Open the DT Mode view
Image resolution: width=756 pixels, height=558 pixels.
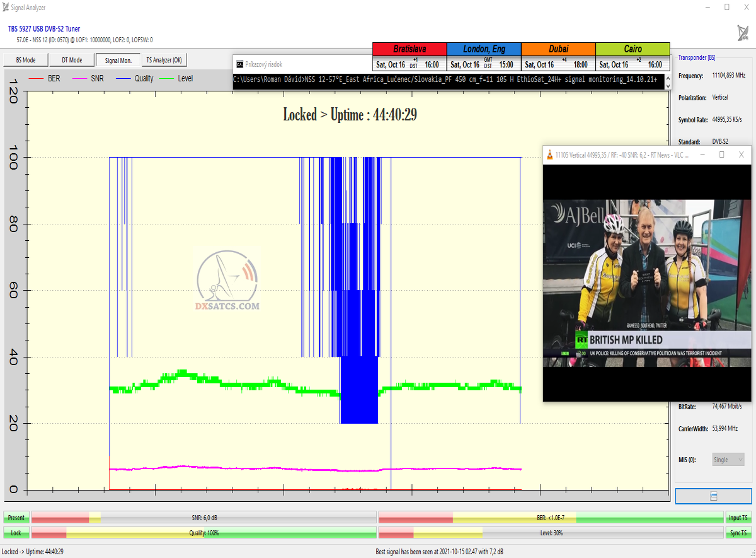72,61
